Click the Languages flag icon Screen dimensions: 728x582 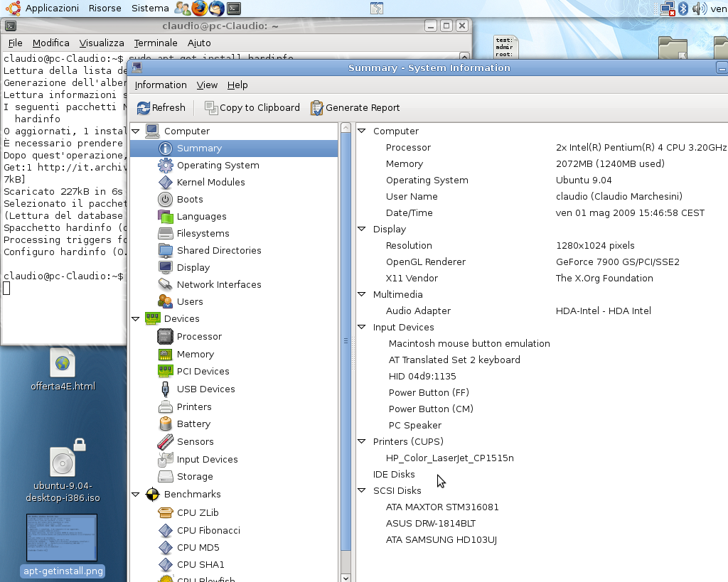pos(165,216)
